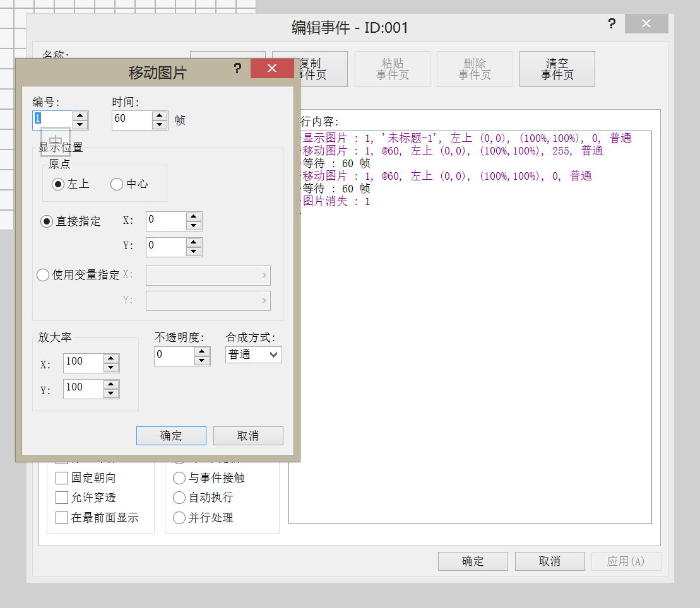Viewport: 700px width, 608px height.
Task: Click the help icon in 移动图片 dialog
Action: [x=237, y=68]
